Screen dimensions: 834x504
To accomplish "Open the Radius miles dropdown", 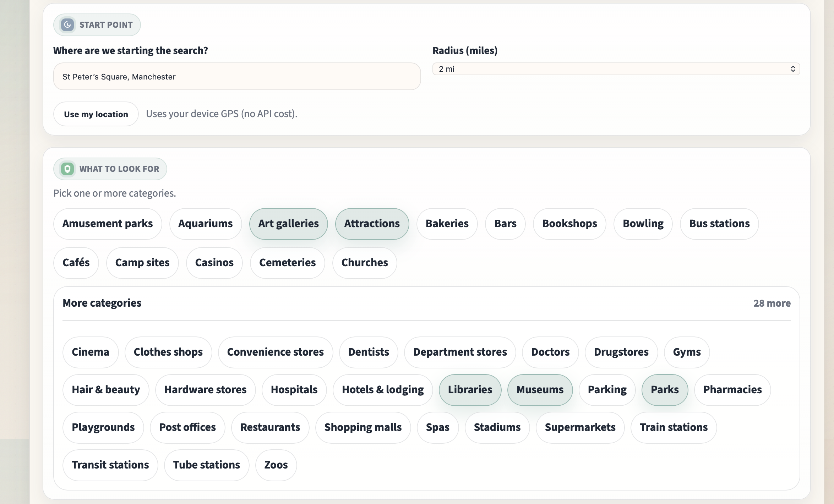I will tap(616, 69).
